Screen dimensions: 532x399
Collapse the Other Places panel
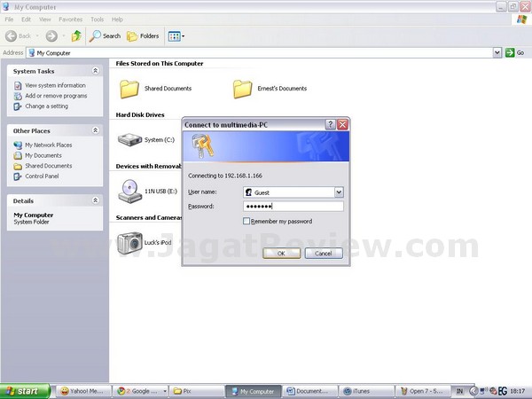pyautogui.click(x=96, y=130)
